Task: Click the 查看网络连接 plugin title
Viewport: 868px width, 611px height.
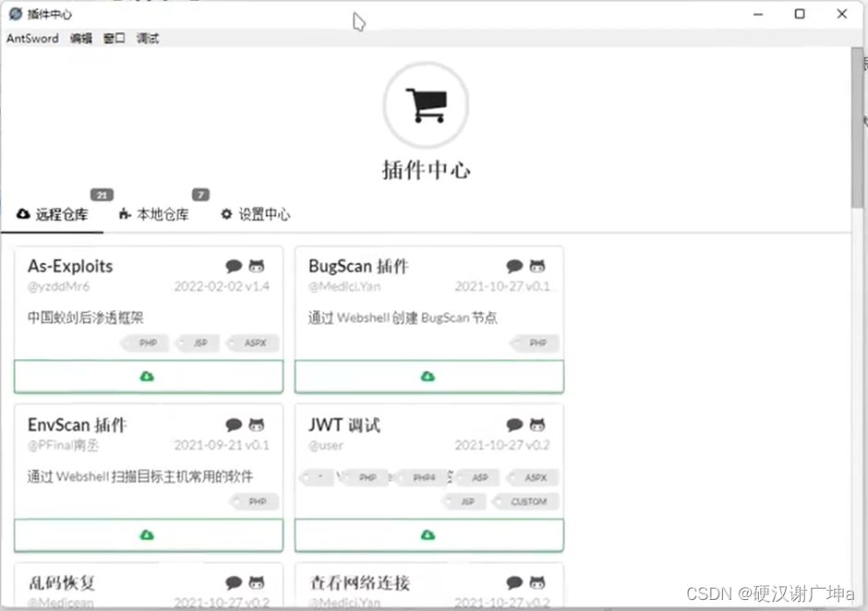Action: [358, 582]
